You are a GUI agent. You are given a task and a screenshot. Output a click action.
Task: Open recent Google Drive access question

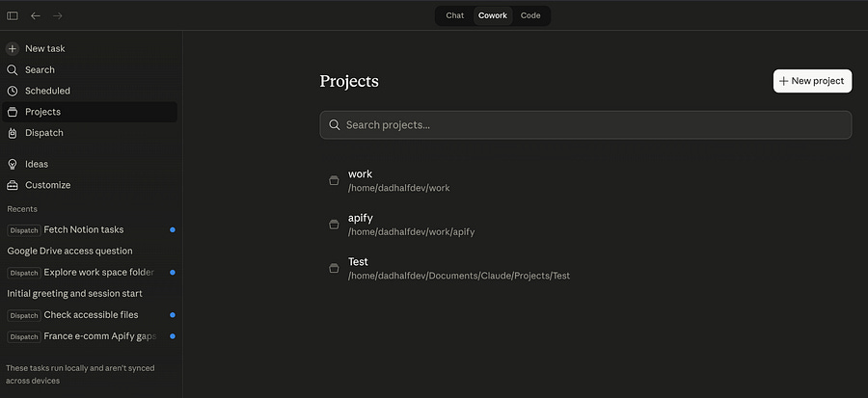tap(69, 251)
